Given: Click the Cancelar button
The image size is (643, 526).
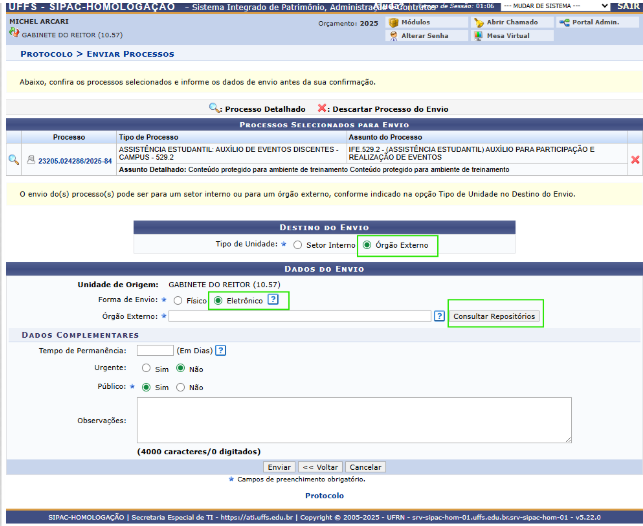Looking at the screenshot, I should (365, 467).
